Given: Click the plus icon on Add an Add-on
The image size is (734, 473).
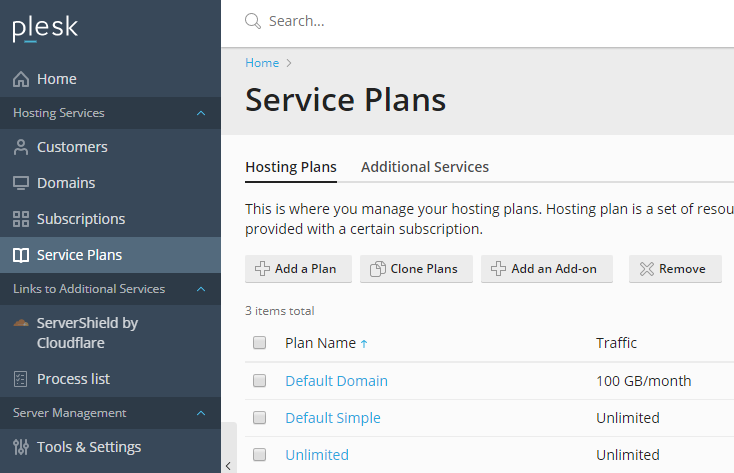Looking at the screenshot, I should tap(498, 269).
